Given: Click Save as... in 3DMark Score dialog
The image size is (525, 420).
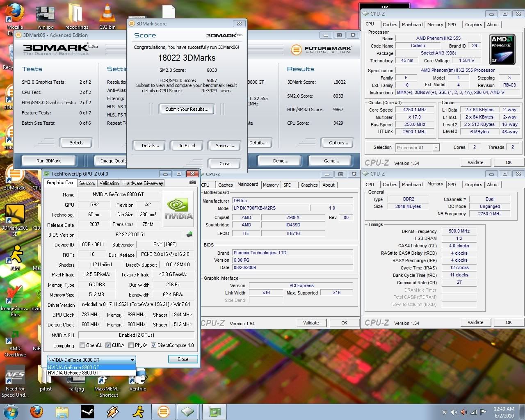Looking at the screenshot, I should (225, 146).
